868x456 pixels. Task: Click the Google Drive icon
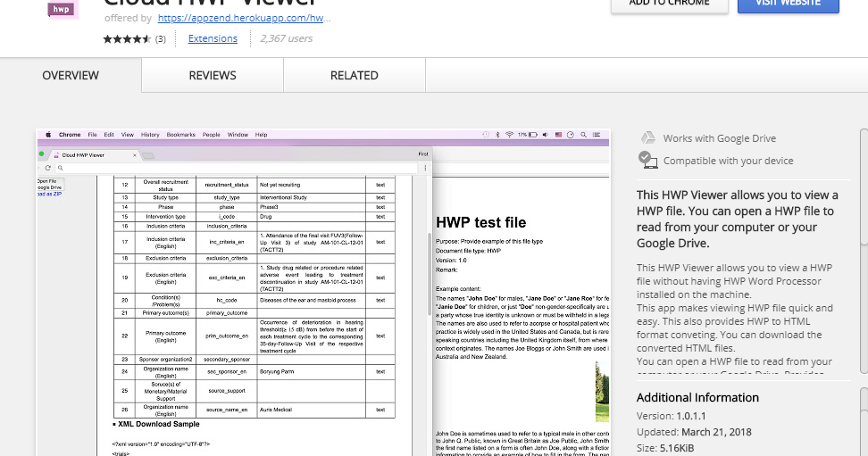point(647,137)
